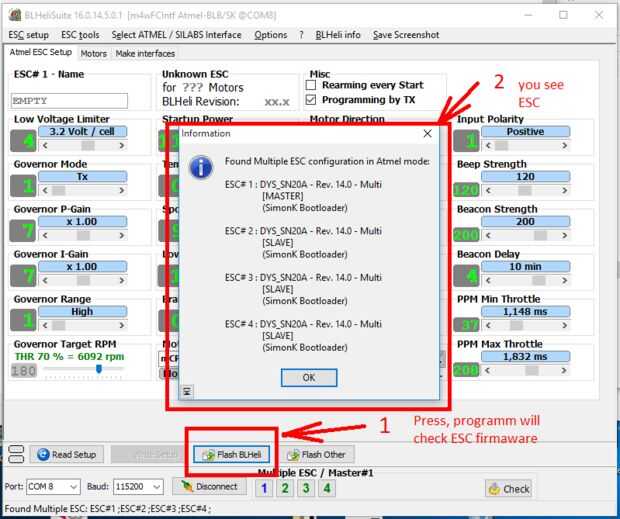This screenshot has width=620, height=519.
Task: Click the Check button
Action: [x=508, y=489]
